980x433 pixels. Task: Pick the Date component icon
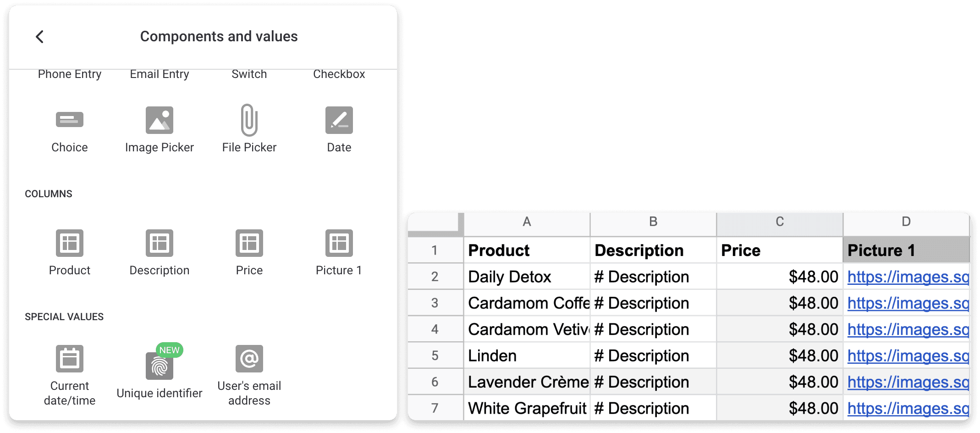click(x=339, y=120)
